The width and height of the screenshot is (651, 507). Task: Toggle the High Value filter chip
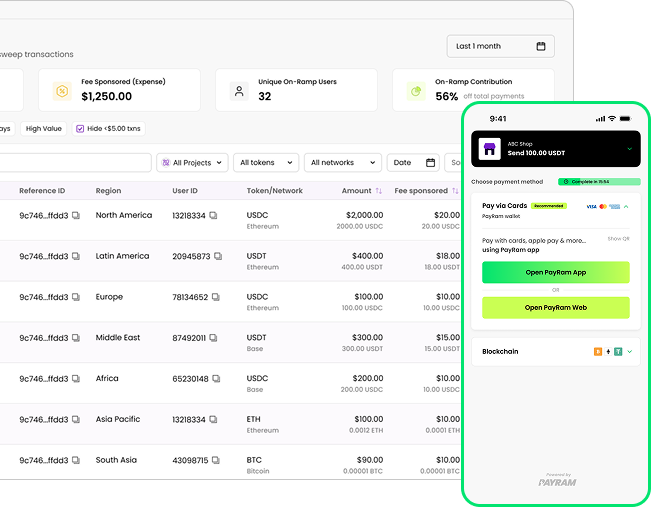43,129
